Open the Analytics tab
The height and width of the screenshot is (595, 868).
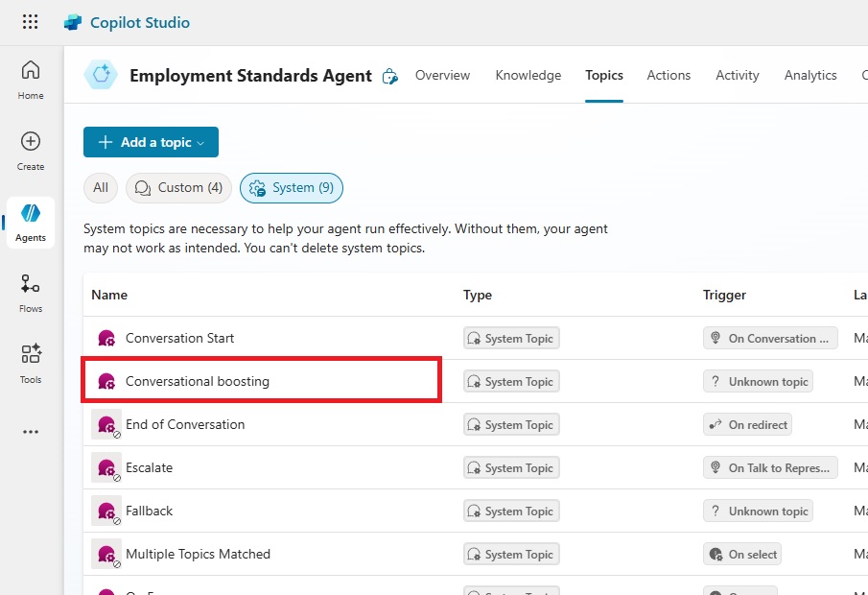tap(810, 76)
